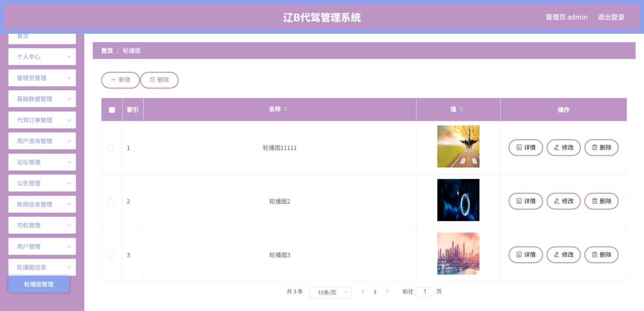Collapse 轮播图信息 menu
The height and width of the screenshot is (311, 644).
(x=42, y=267)
